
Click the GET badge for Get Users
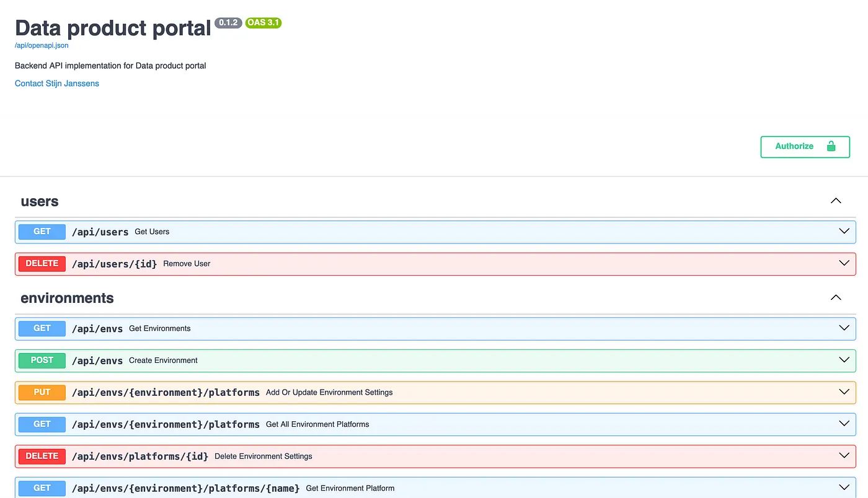(x=42, y=232)
